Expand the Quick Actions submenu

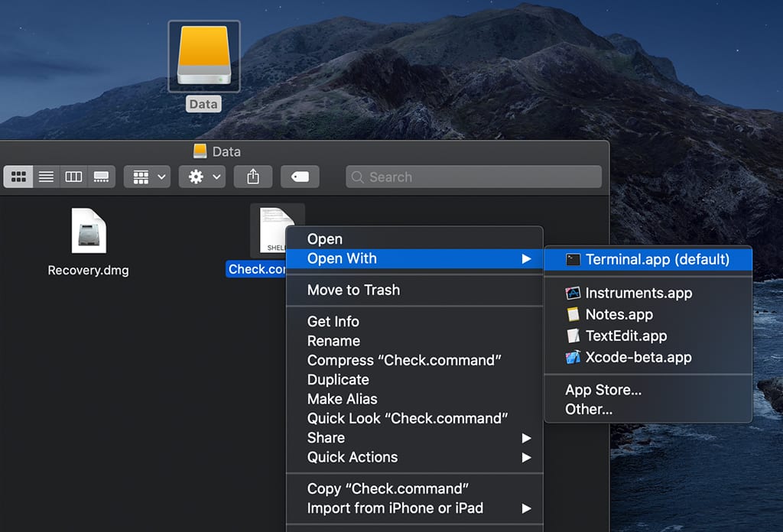point(414,457)
